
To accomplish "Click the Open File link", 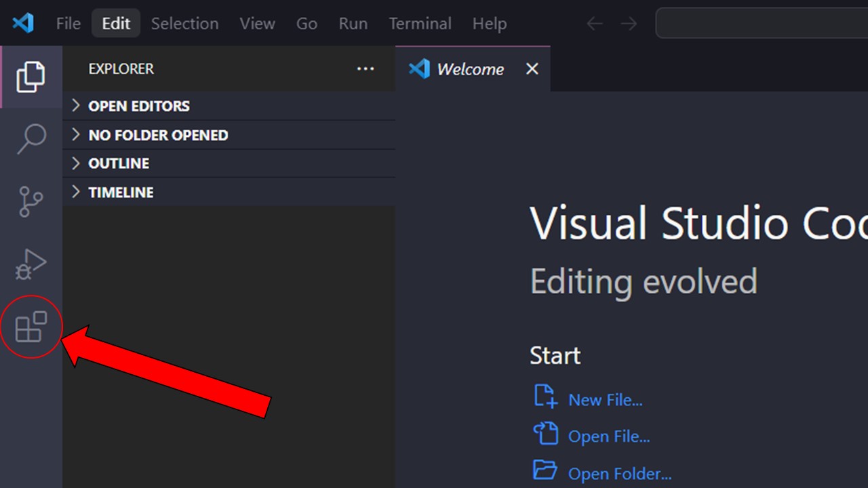I will [x=608, y=436].
